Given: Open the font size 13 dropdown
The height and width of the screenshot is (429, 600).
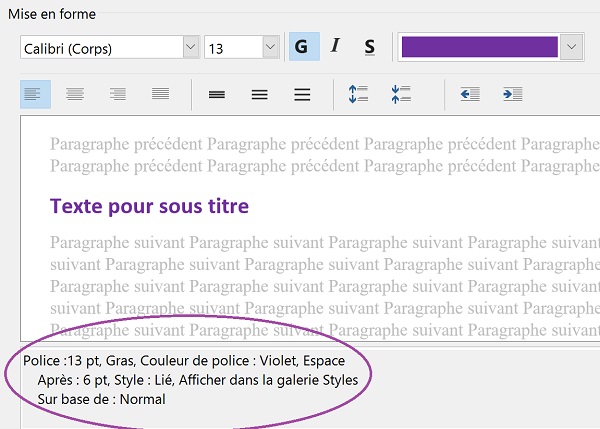Looking at the screenshot, I should [x=271, y=47].
